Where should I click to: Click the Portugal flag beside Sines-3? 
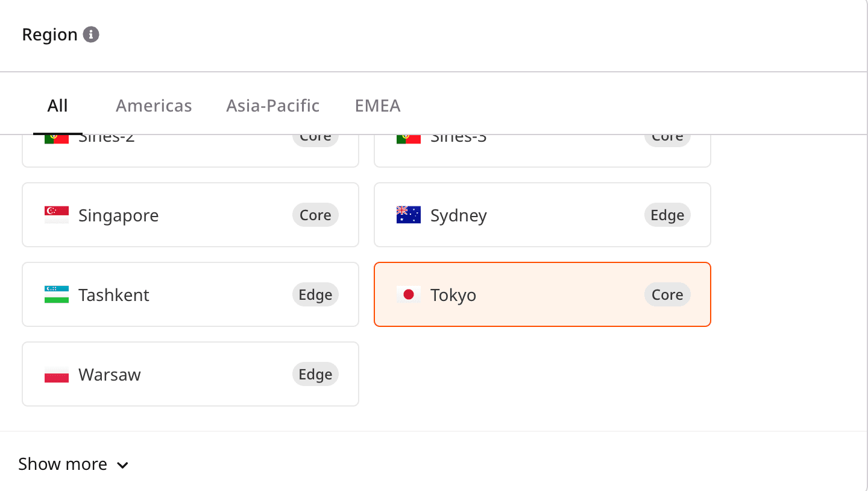click(x=408, y=139)
